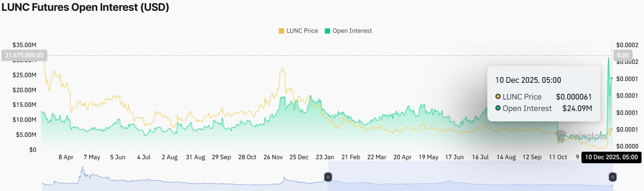Click the green Open Interest tooltip marker
This screenshot has width=644, height=191.
pyautogui.click(x=498, y=108)
